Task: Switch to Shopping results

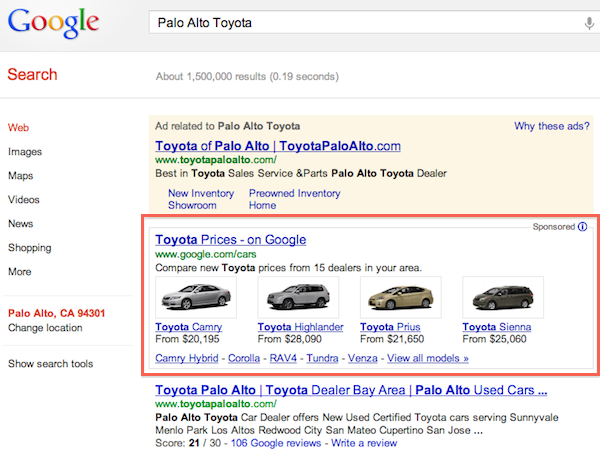Action: coord(29,248)
